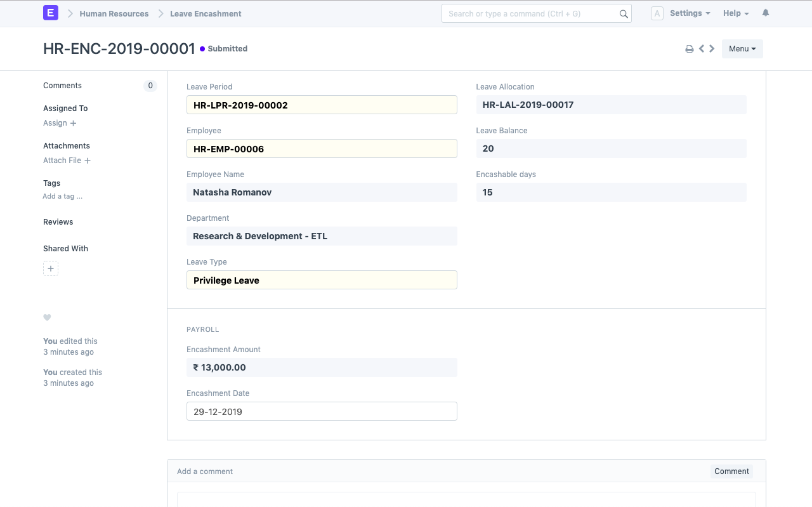Expand the Menu dropdown button
812x507 pixels.
coord(742,49)
